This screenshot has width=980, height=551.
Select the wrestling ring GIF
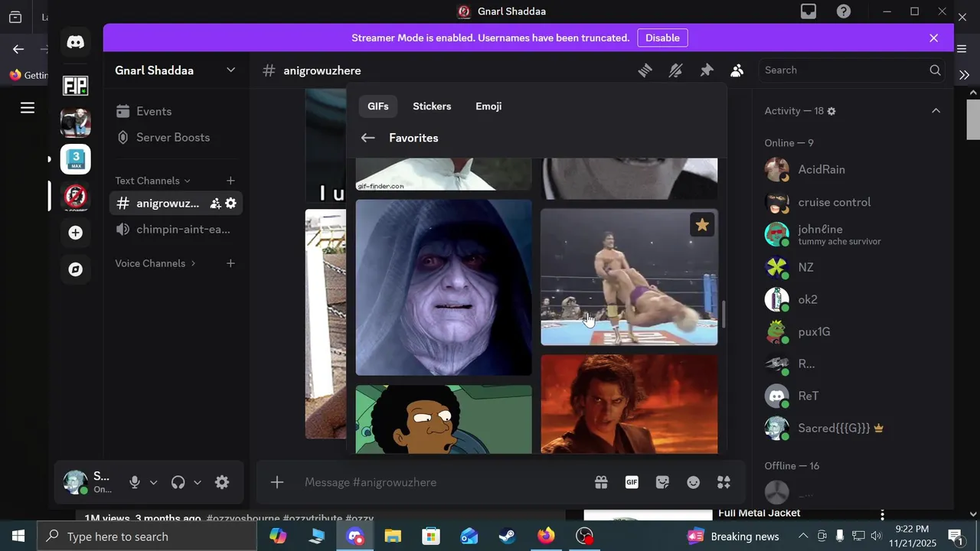629,277
